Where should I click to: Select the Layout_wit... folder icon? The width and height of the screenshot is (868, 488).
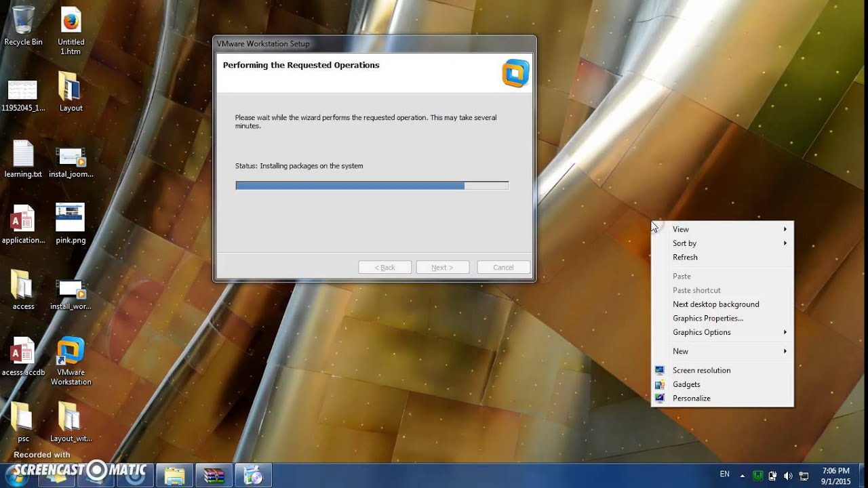tap(71, 422)
